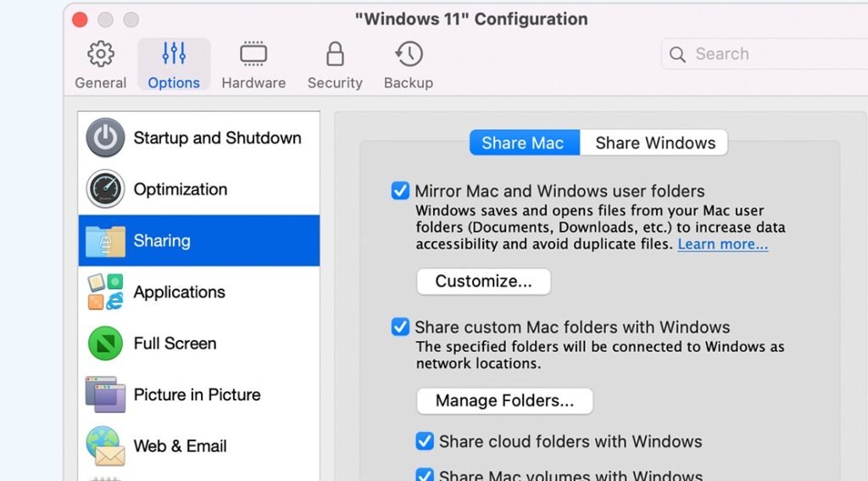Click the Applications icon in sidebar
The image size is (868, 481).
(105, 292)
